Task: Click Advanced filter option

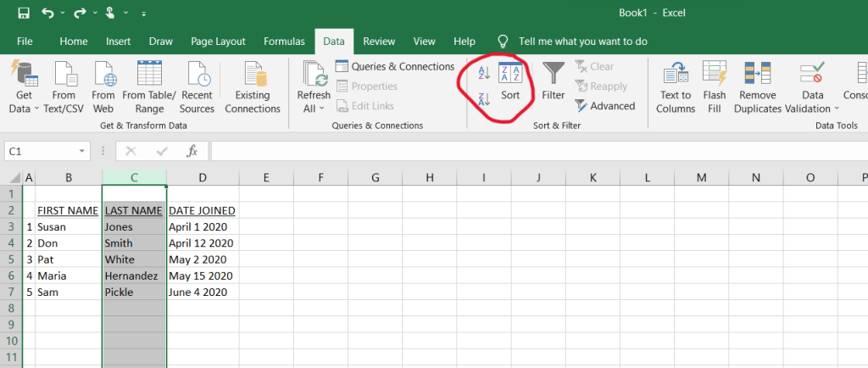Action: click(x=604, y=106)
